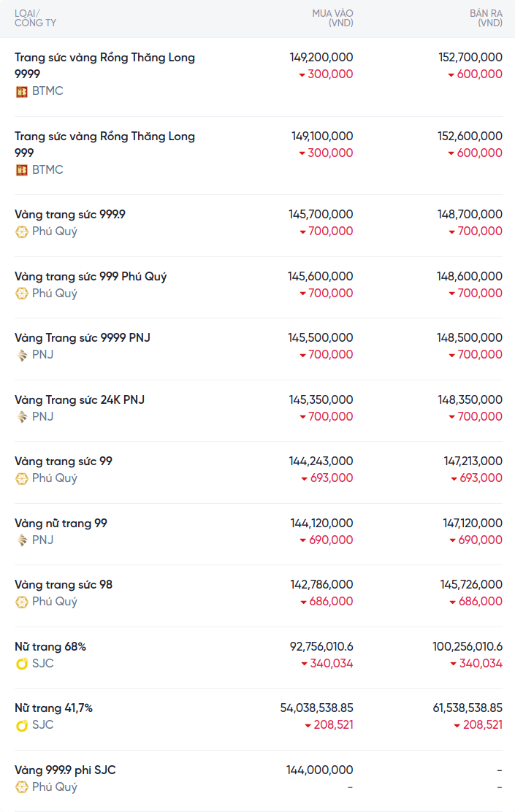The height and width of the screenshot is (812, 515).
Task: Click PNJ logo under Vàng nữ trang 99
Action: 22,540
